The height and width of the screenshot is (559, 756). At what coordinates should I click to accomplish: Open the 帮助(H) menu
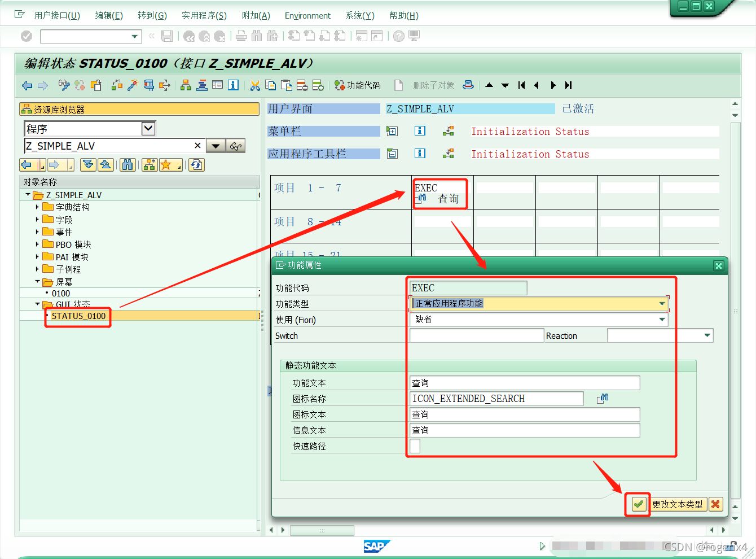click(404, 15)
